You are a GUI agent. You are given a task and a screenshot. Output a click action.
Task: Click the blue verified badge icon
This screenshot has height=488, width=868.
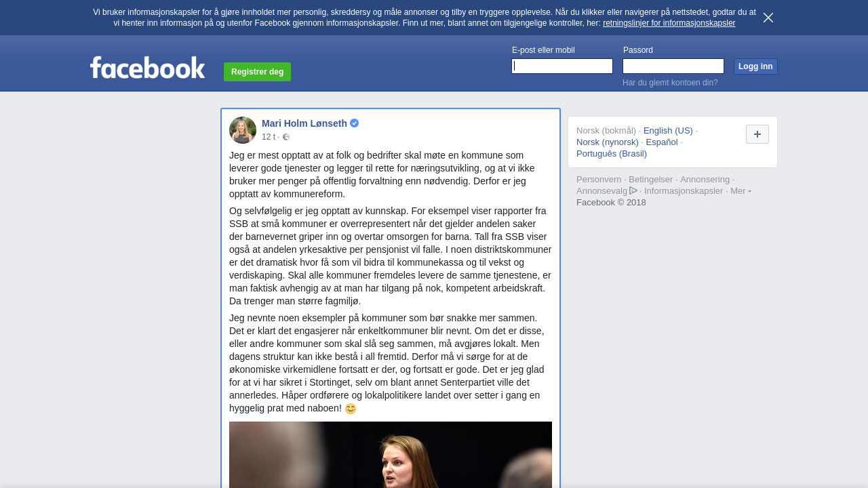click(354, 123)
